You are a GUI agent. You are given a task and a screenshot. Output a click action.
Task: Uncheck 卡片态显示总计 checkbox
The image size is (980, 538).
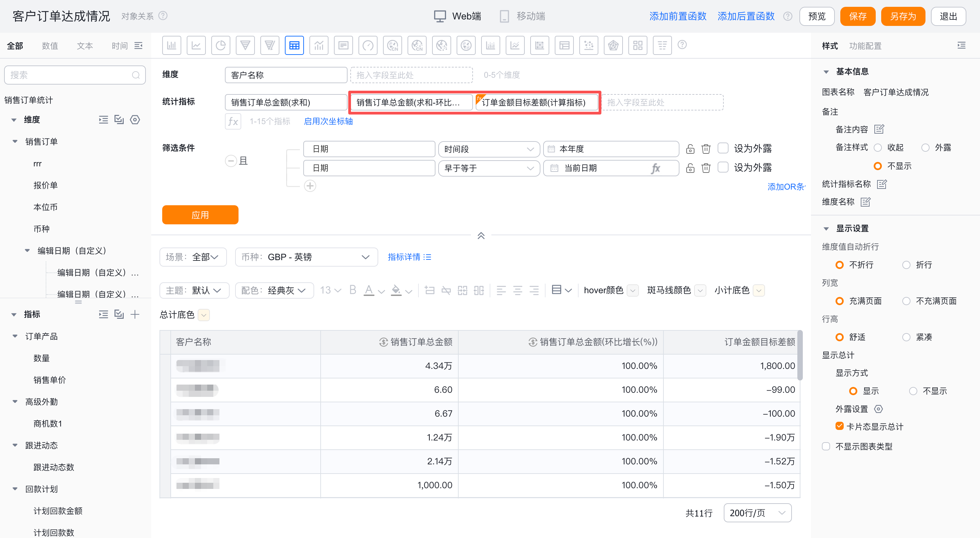tap(839, 426)
